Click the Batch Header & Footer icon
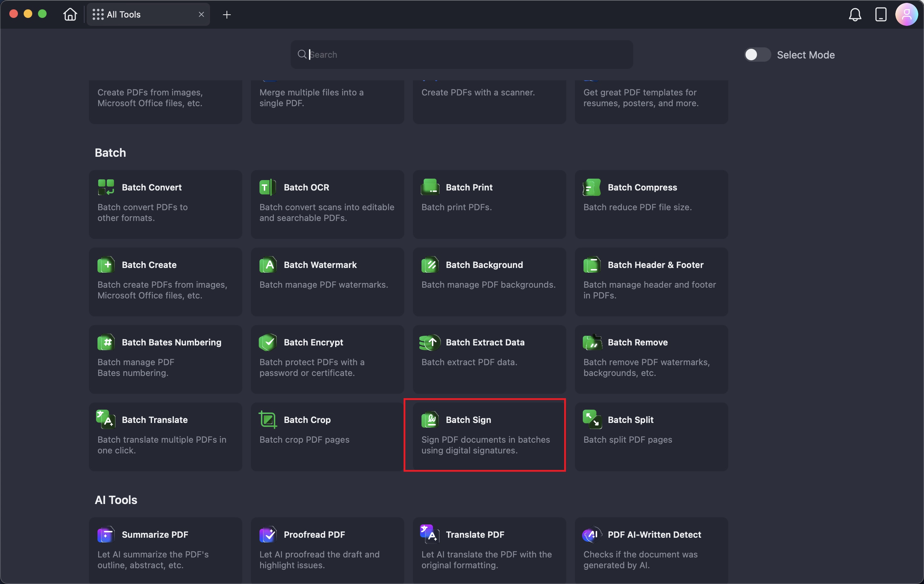Image resolution: width=924 pixels, height=584 pixels. (592, 264)
